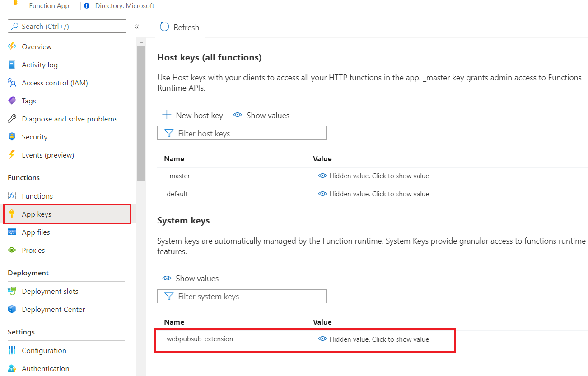Collapse the left sidebar menu chevron
This screenshot has width=588, height=376.
tap(137, 27)
